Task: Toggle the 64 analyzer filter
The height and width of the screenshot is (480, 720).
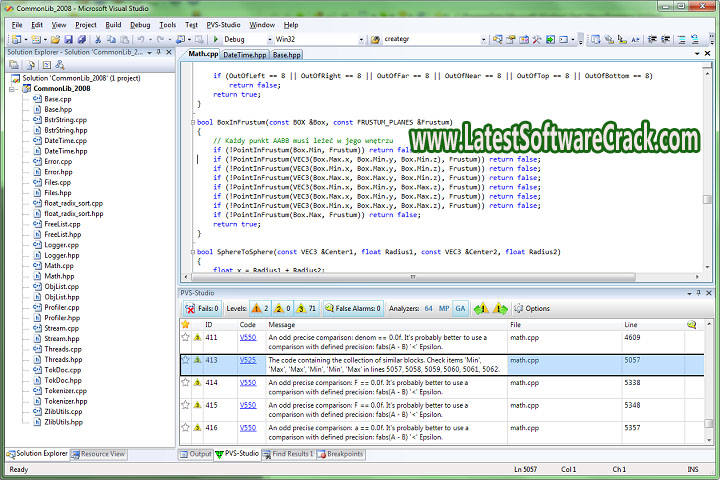Action: coord(428,309)
